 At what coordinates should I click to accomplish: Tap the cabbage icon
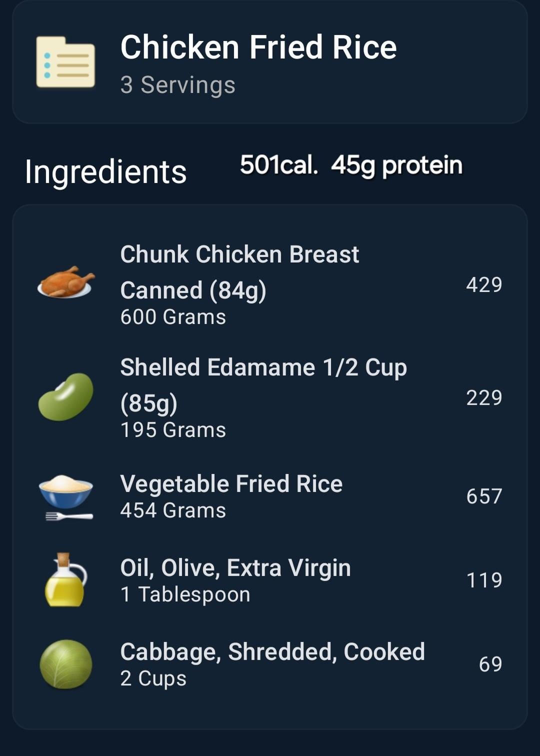coord(65,664)
